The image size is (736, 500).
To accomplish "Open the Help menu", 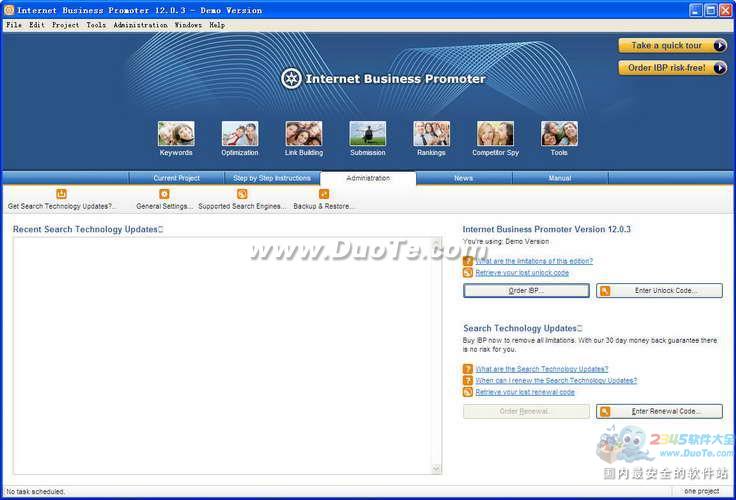I will (x=217, y=25).
